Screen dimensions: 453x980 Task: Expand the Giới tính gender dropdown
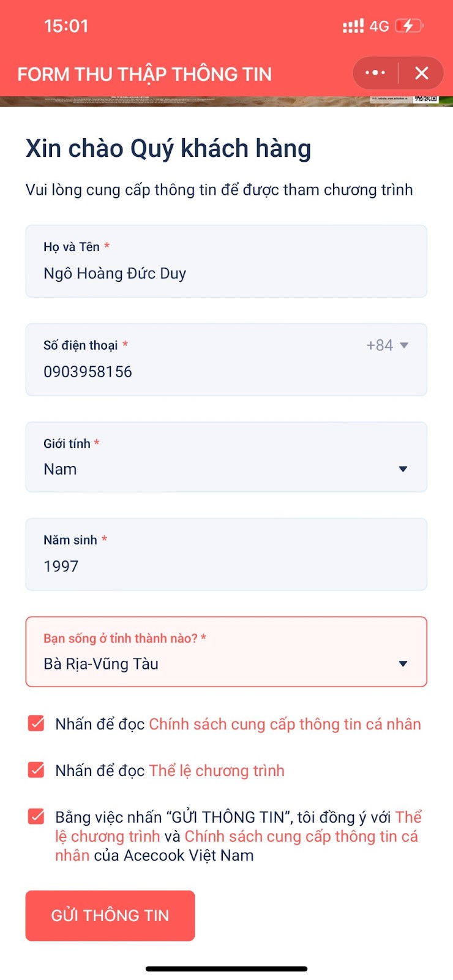(403, 469)
